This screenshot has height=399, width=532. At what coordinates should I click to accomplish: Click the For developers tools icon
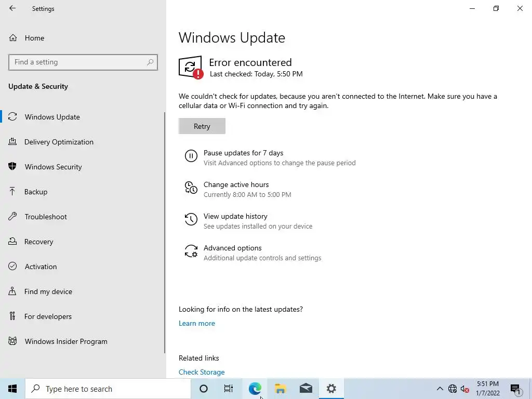tap(12, 316)
